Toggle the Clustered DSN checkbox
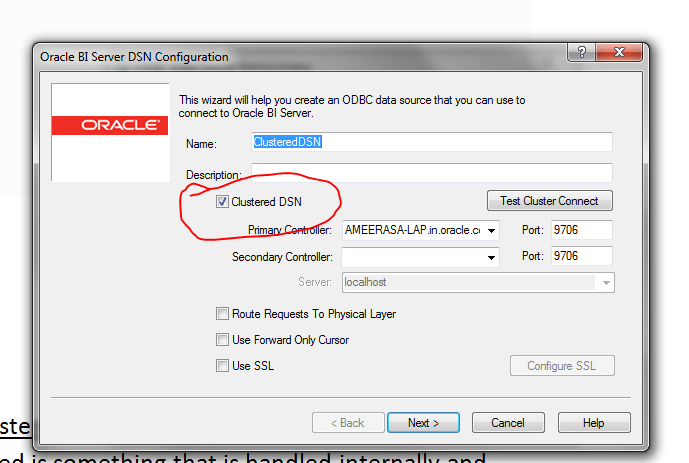The width and height of the screenshot is (689, 463). (222, 202)
